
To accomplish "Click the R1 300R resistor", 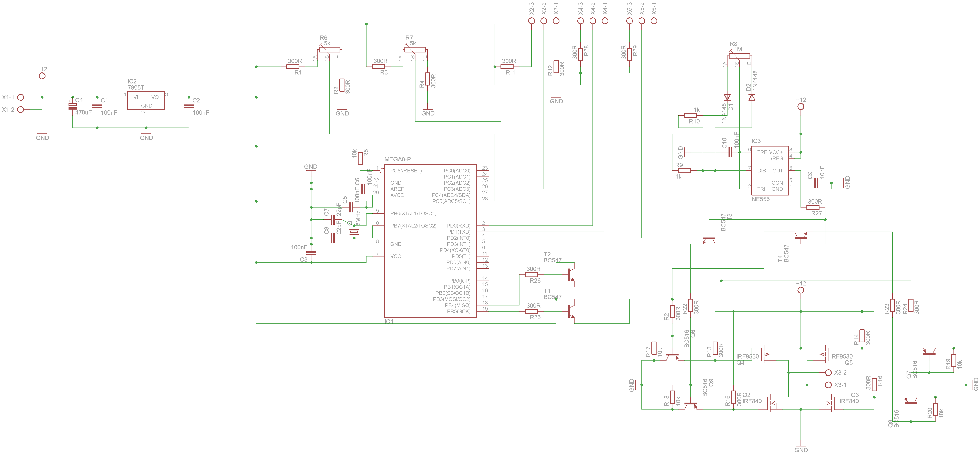I will point(292,67).
